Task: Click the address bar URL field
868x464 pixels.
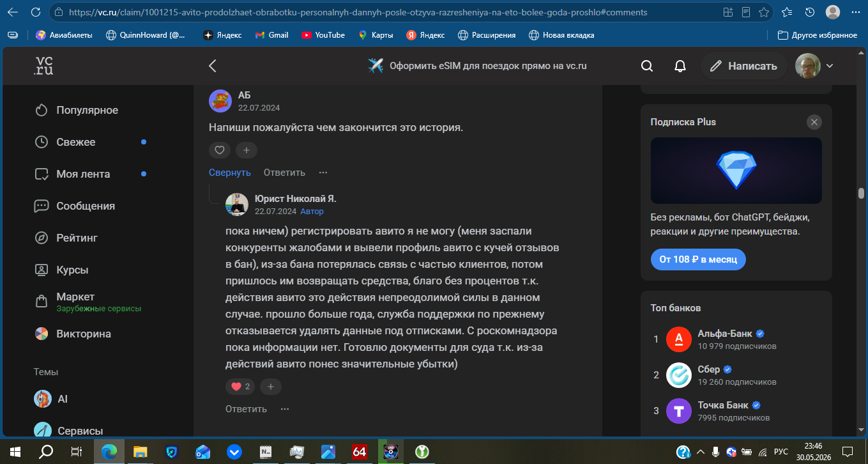Action: 383,12
